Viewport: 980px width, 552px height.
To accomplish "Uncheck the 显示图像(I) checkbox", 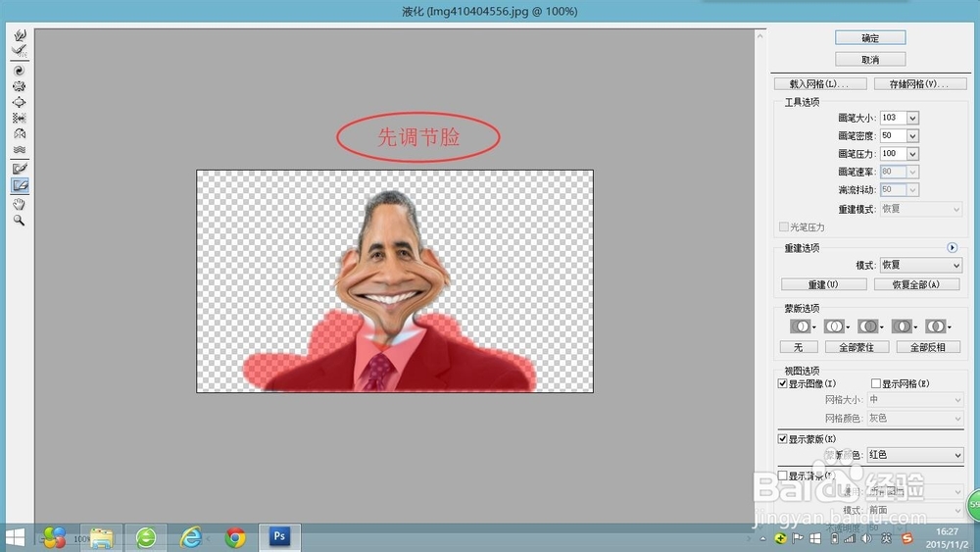I will [x=782, y=383].
